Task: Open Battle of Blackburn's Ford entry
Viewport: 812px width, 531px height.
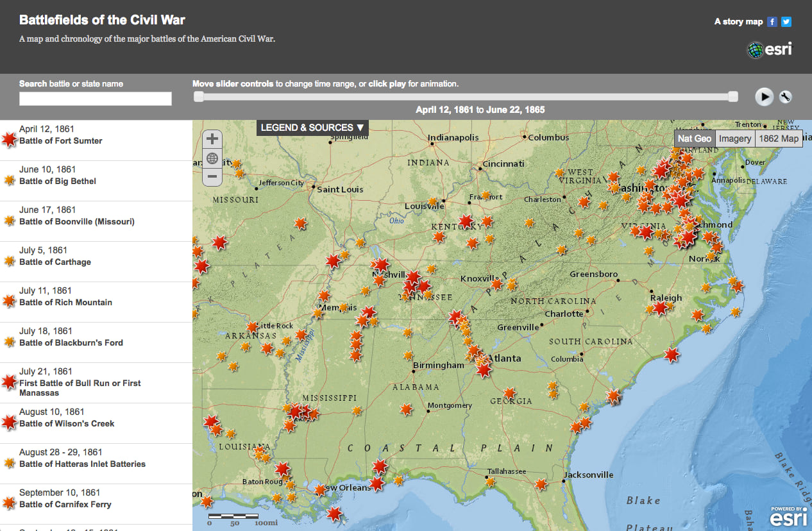Action: point(96,342)
